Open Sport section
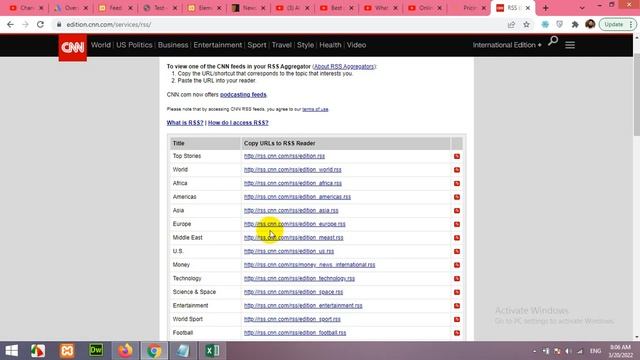This screenshot has width=640, height=360. tap(257, 45)
